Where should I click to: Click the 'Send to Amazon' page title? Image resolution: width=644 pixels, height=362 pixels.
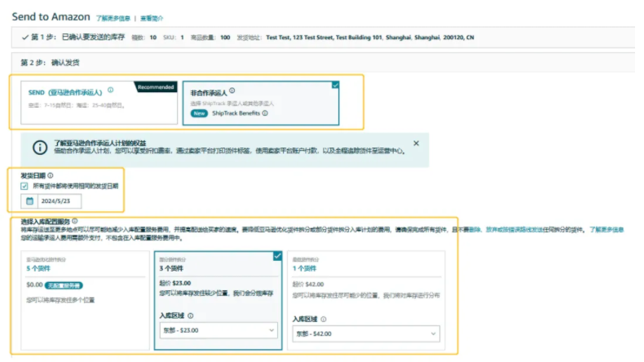(x=51, y=17)
